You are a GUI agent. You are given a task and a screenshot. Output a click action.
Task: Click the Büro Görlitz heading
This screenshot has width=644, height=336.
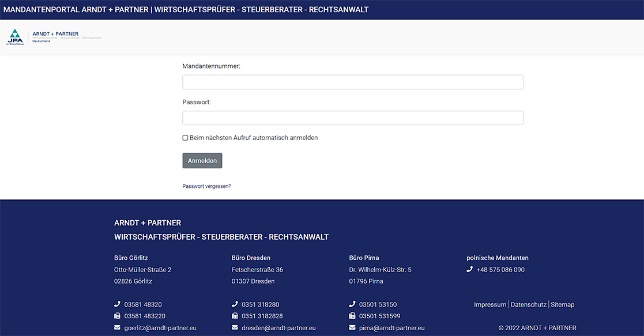pos(131,258)
